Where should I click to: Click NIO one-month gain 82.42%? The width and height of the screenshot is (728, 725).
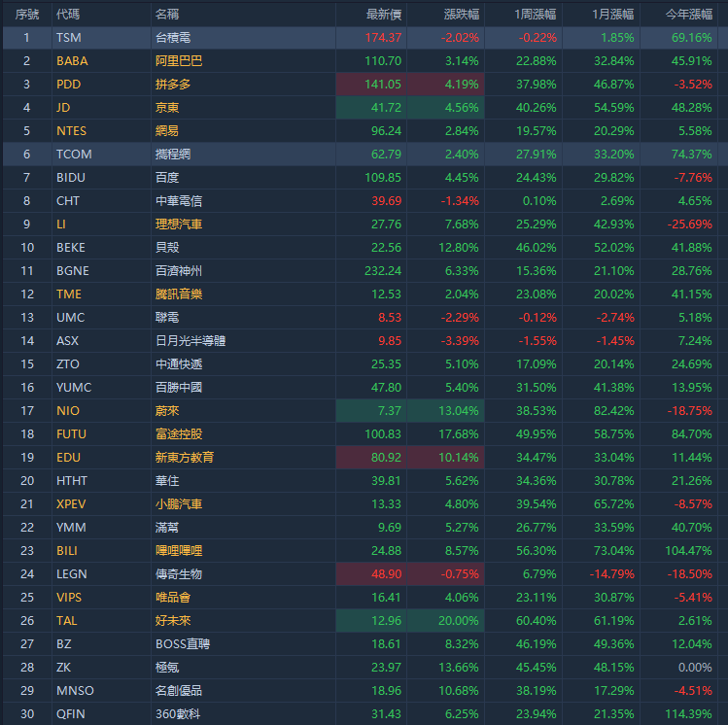coord(613,411)
